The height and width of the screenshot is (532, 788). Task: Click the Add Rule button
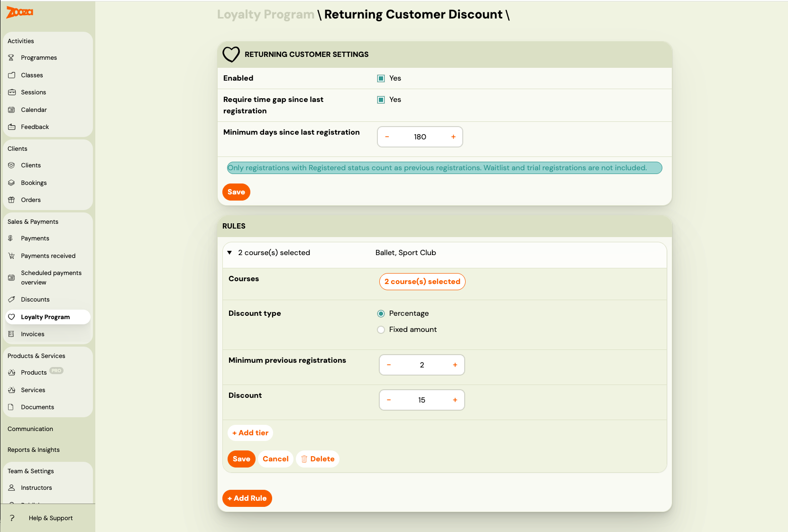tap(247, 498)
